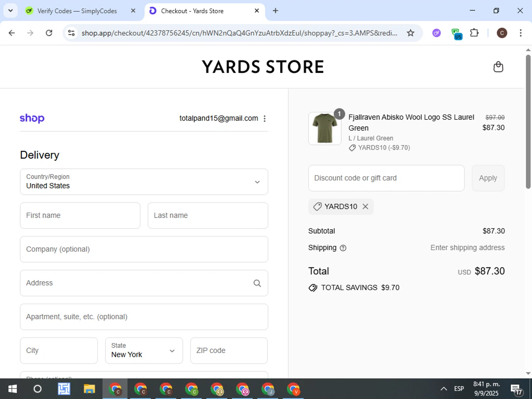This screenshot has height=399, width=532.
Task: Click the browser address bar URL
Action: pos(239,33)
